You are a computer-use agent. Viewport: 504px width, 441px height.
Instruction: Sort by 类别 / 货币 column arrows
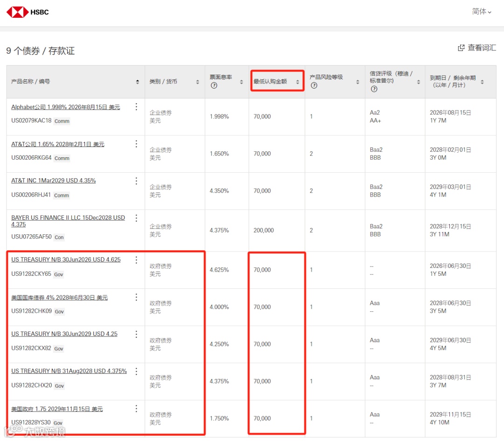pyautogui.click(x=198, y=82)
